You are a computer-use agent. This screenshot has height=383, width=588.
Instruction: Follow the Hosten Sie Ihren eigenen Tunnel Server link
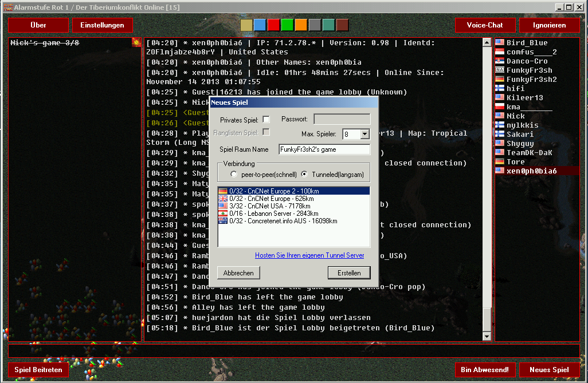(x=309, y=255)
